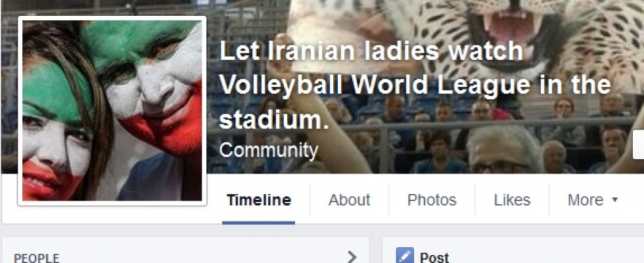The width and height of the screenshot is (644, 263).
Task: Open the More dropdown menu
Action: coord(592,200)
